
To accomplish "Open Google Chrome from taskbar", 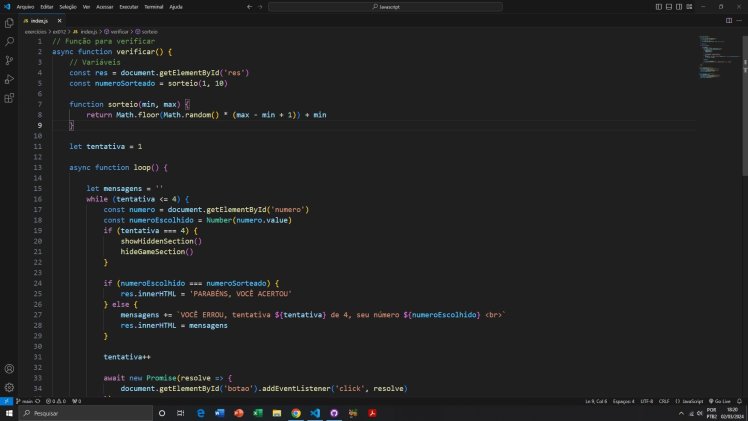I will coord(296,413).
